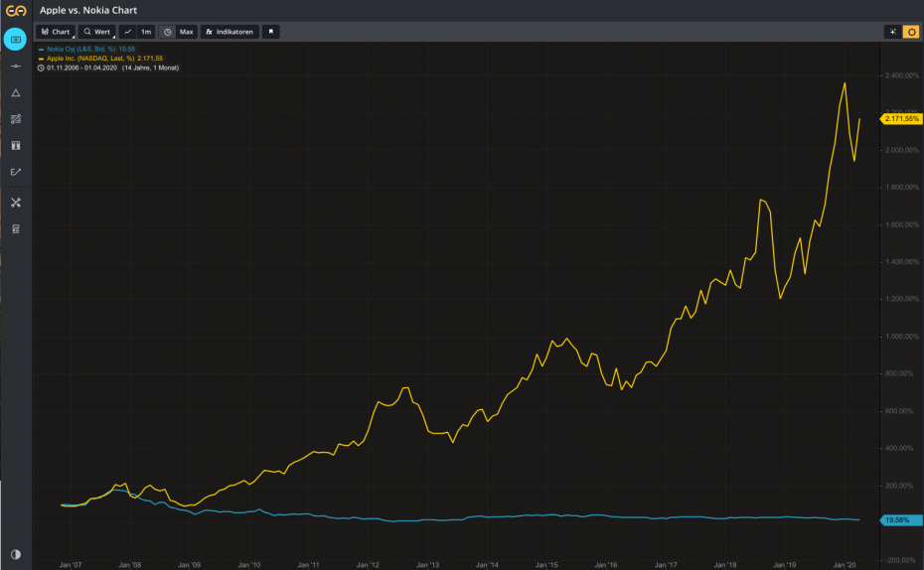Select the text annotation tool
This screenshot has height=570, width=924.
(15, 145)
